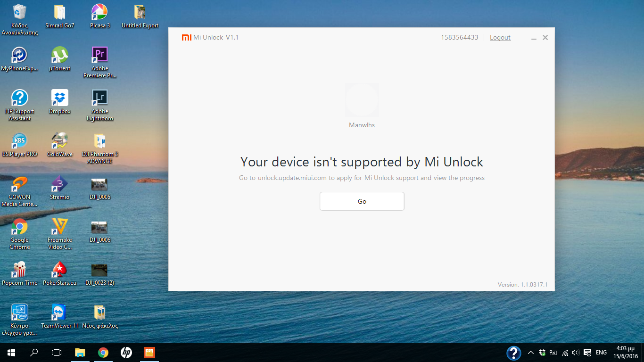Image resolution: width=644 pixels, height=362 pixels.
Task: Open the volume control in system tray
Action: (575, 353)
